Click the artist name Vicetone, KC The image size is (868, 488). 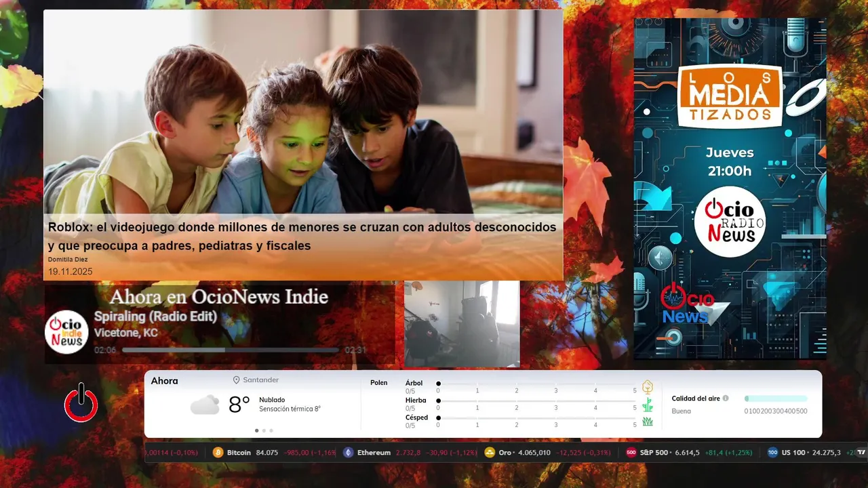[126, 333]
